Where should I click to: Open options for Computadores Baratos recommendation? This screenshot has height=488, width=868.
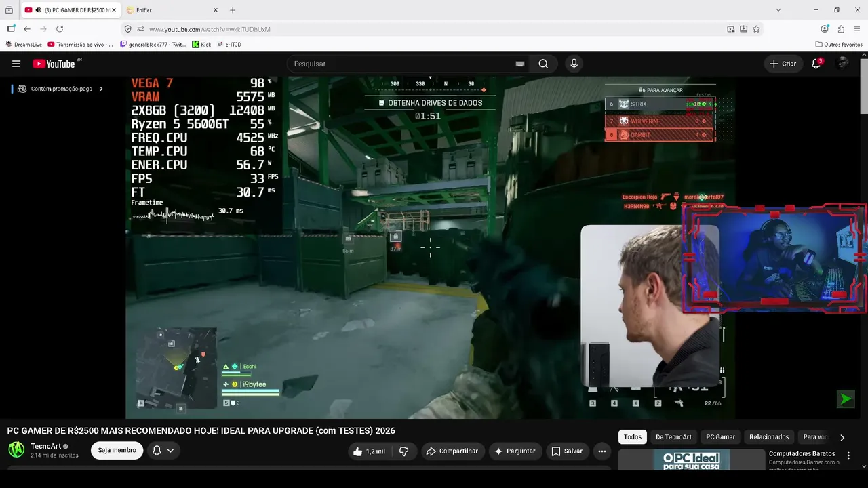pyautogui.click(x=848, y=455)
